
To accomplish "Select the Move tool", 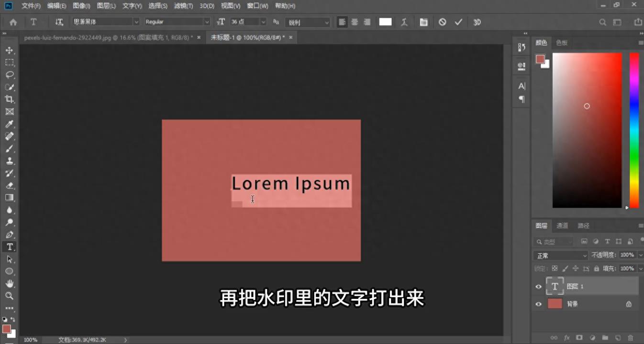I will coord(9,50).
